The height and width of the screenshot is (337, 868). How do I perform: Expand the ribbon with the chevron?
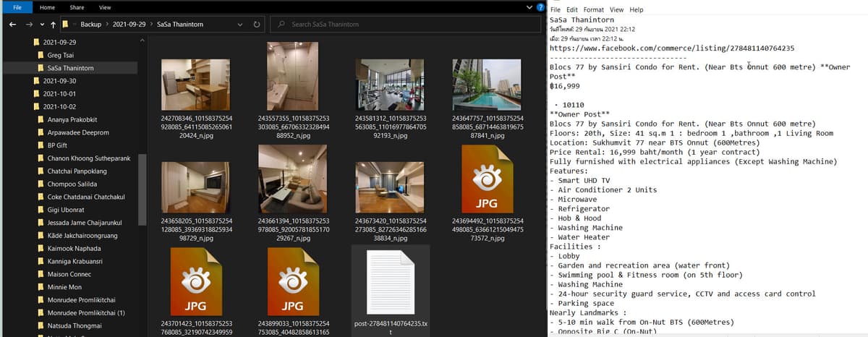(x=530, y=7)
